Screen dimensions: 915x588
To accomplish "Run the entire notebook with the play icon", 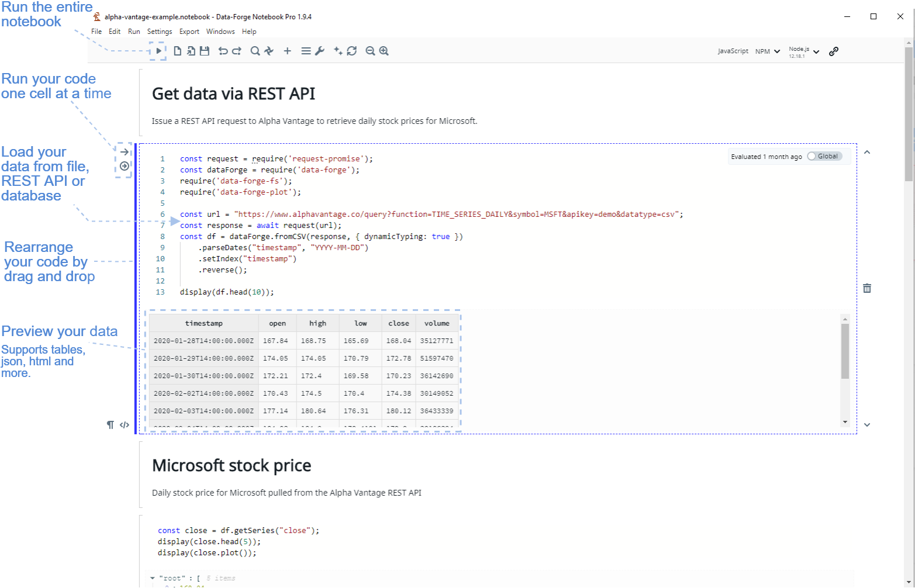I will pos(158,51).
